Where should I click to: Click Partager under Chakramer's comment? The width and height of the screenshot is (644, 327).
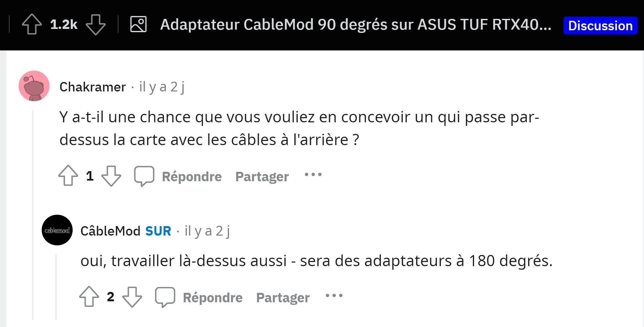262,177
